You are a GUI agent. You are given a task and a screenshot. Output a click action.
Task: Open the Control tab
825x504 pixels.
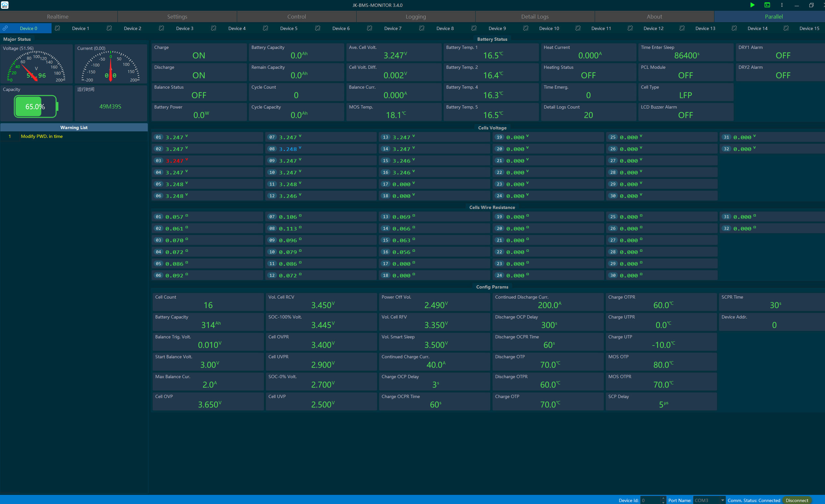point(296,16)
